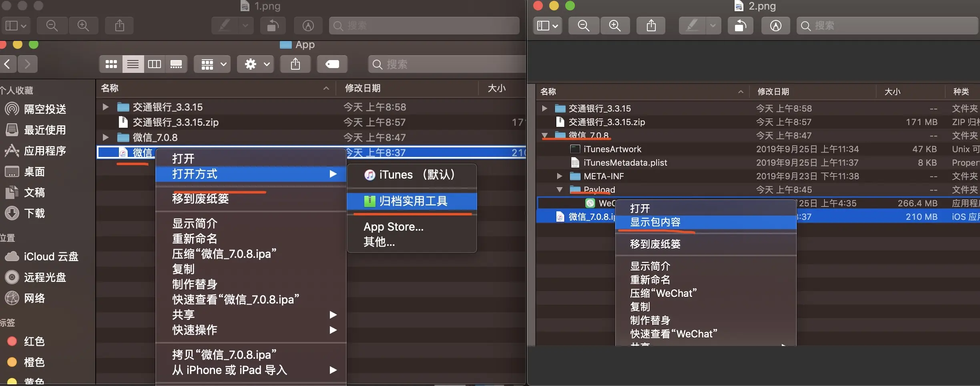
Task: Choose 显示简介 in left context menu
Action: tap(251, 223)
